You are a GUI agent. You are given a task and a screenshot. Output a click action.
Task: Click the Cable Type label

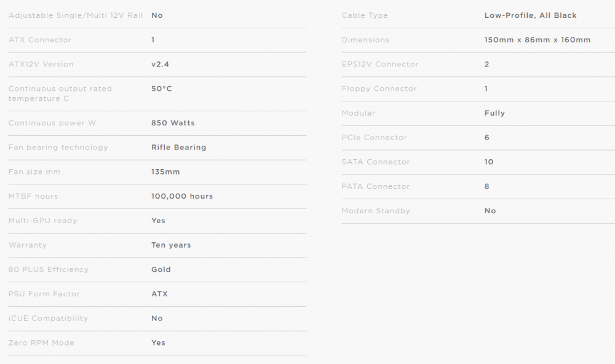pos(365,16)
